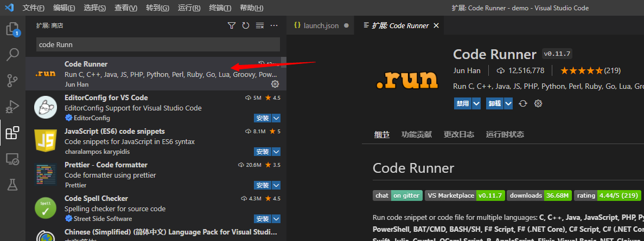Image resolution: width=644 pixels, height=241 pixels.
Task: Expand the 卸载 (Uninstall) dropdown arrow
Action: tap(508, 103)
